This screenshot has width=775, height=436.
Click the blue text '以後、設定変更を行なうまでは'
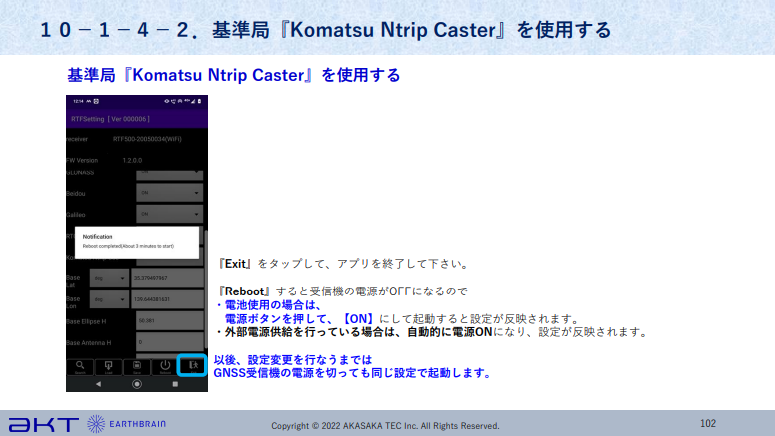point(293,360)
